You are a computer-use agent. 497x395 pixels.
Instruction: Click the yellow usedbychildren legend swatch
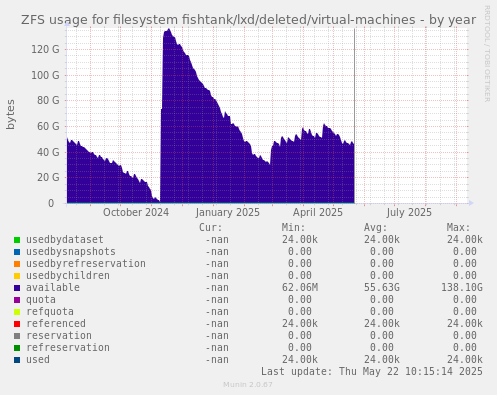17,276
